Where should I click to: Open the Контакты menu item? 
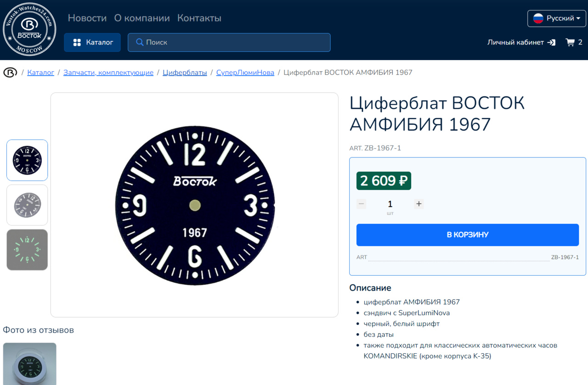(x=199, y=18)
